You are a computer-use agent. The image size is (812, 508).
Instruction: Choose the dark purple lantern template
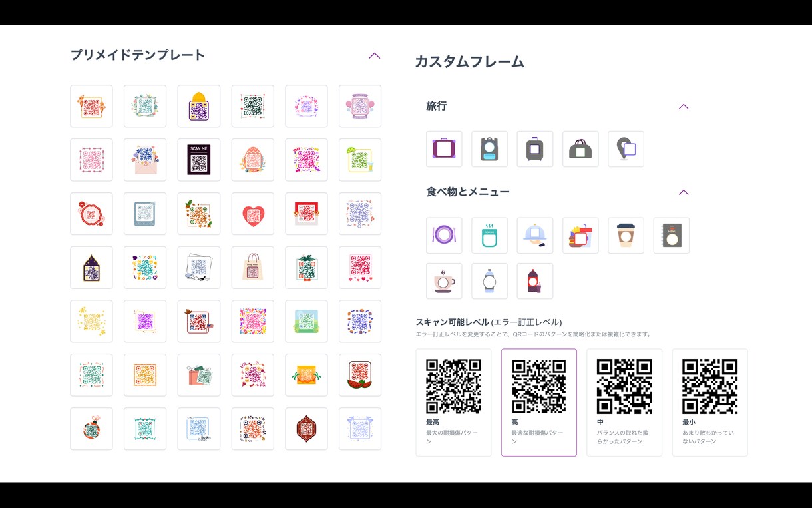pos(91,268)
